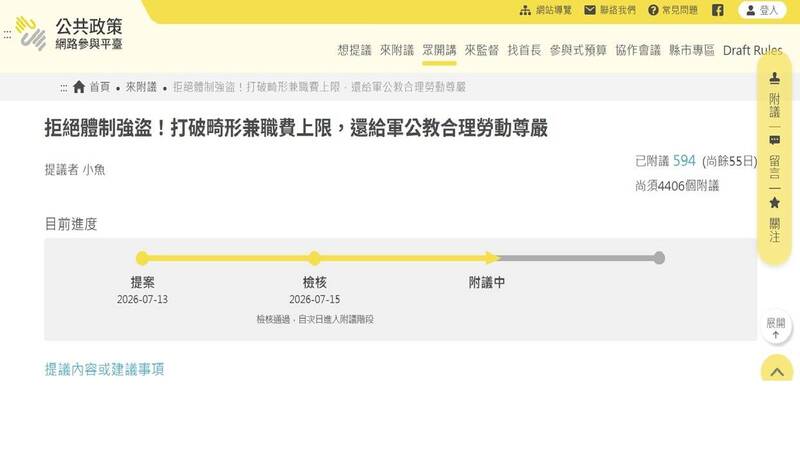Open the 想提議 menu item
800x463 pixels.
pos(354,50)
